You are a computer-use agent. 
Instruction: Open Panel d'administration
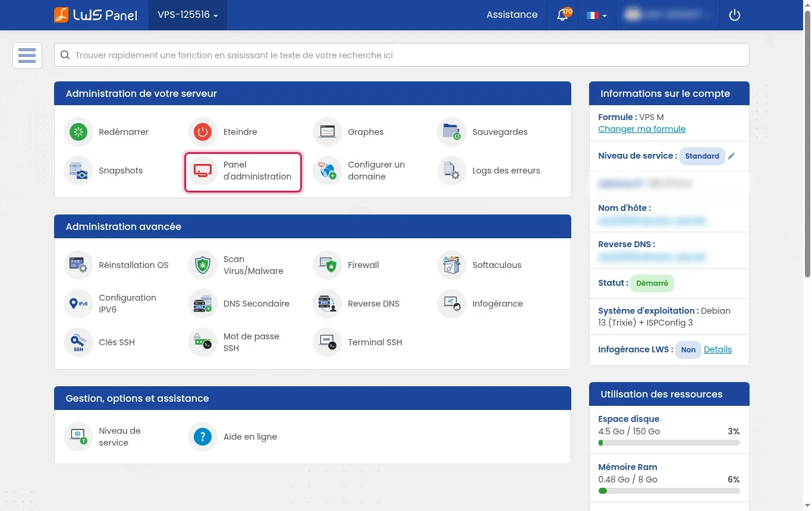[x=243, y=172]
